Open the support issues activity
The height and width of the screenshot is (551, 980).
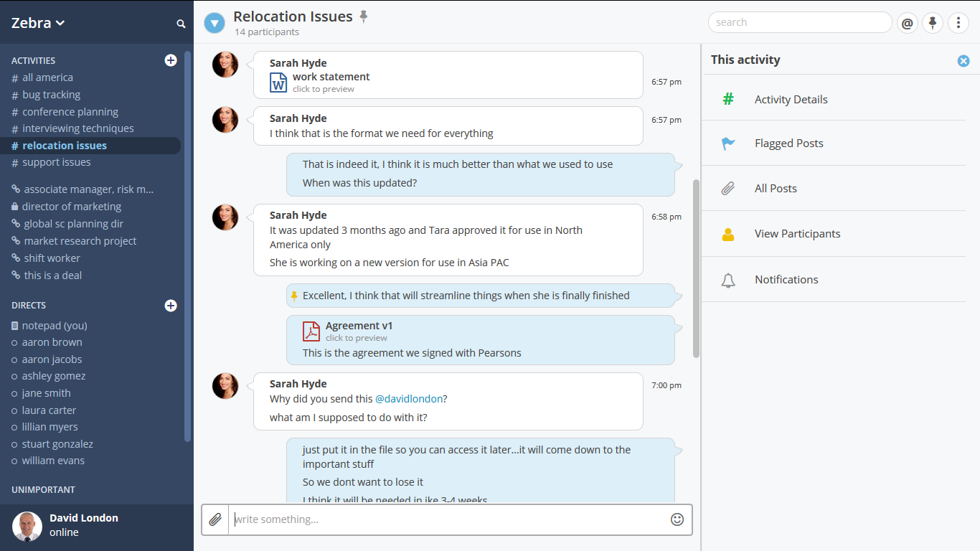[57, 162]
